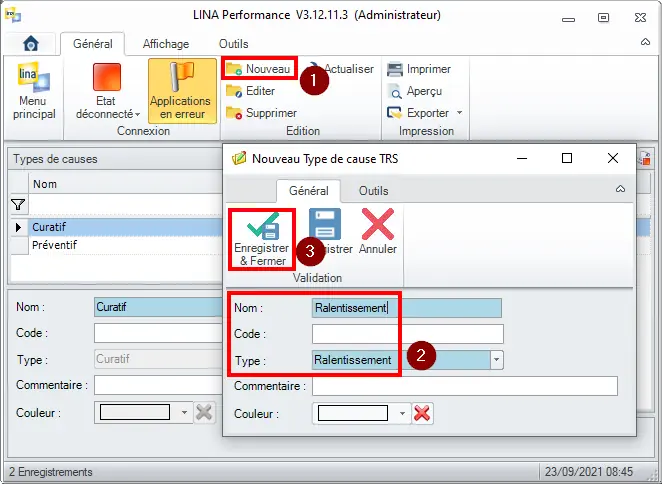This screenshot has height=484, width=662.
Task: Click Supprimer in Edition group
Action: click(261, 113)
